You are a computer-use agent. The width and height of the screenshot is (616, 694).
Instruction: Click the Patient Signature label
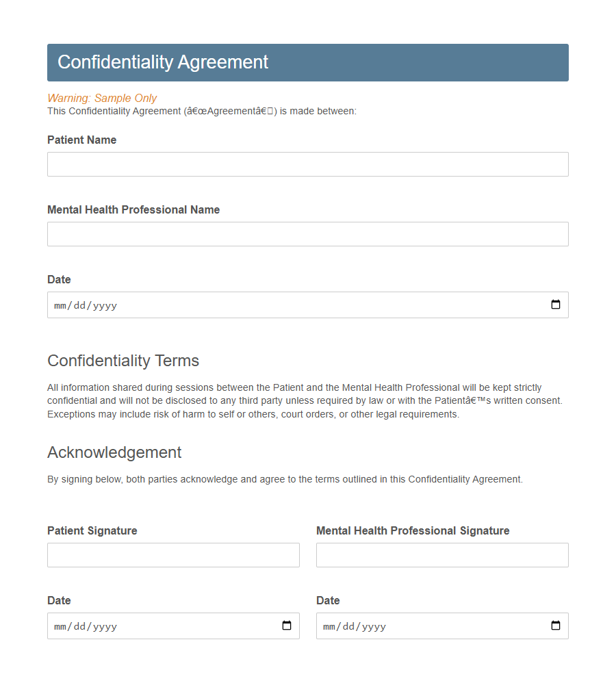tap(92, 530)
